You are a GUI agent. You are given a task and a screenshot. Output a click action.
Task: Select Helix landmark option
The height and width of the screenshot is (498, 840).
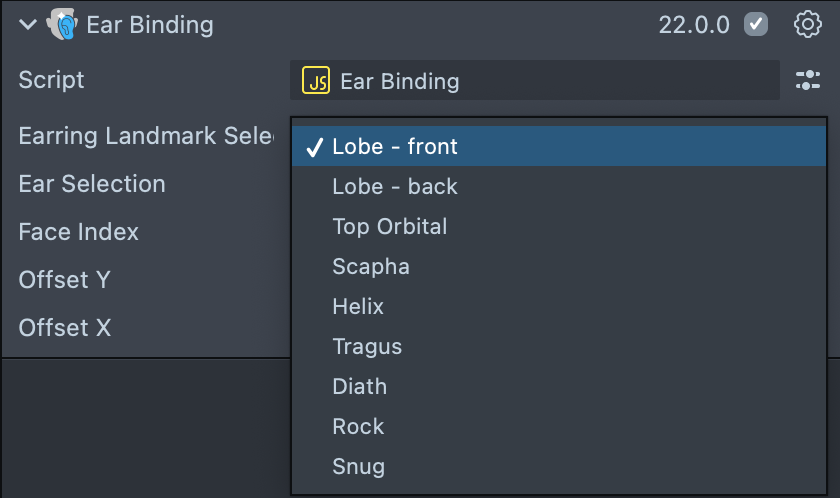pos(358,307)
